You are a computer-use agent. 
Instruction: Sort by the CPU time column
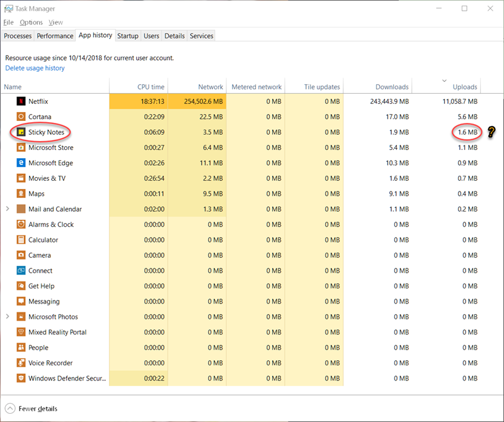pyautogui.click(x=139, y=86)
